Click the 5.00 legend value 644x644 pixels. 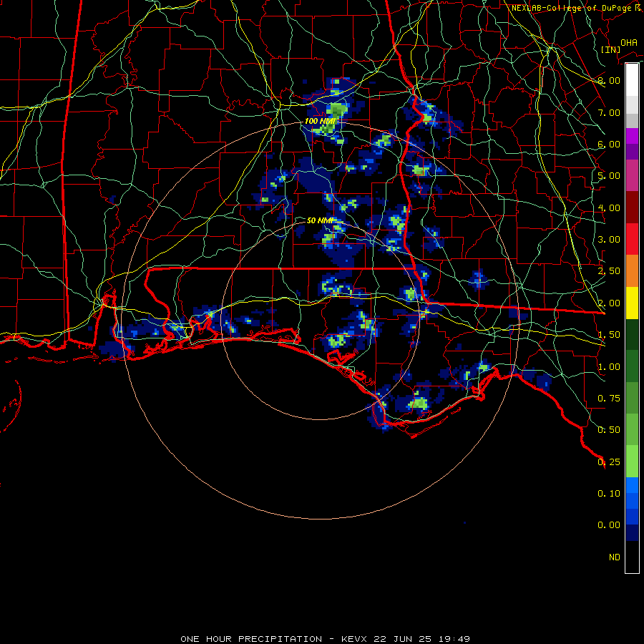click(609, 176)
